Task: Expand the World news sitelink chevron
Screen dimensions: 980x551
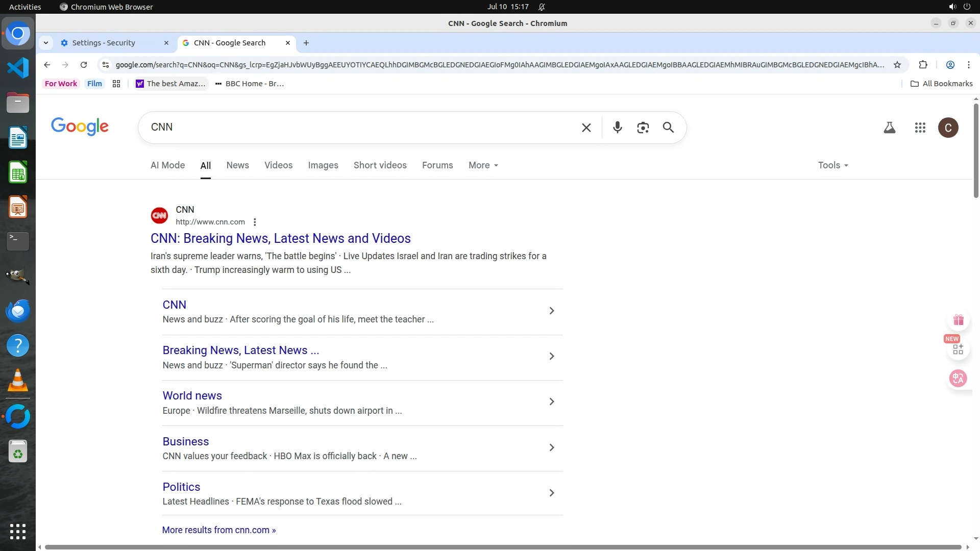Action: (x=551, y=402)
